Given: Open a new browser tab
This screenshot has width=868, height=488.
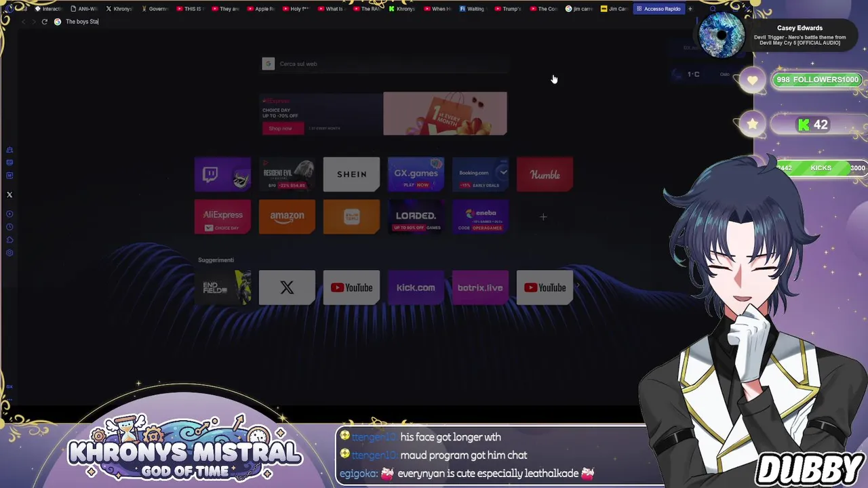Looking at the screenshot, I should click(690, 9).
